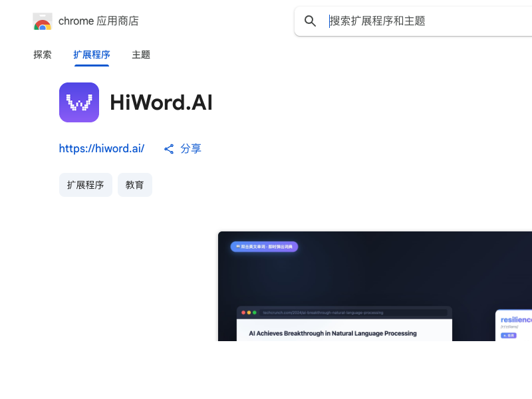Click the share icon next to 分享
This screenshot has width=532, height=399.
(169, 148)
